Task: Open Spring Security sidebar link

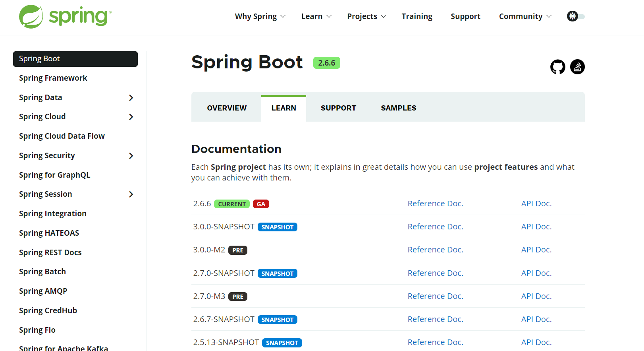Action: tap(47, 156)
